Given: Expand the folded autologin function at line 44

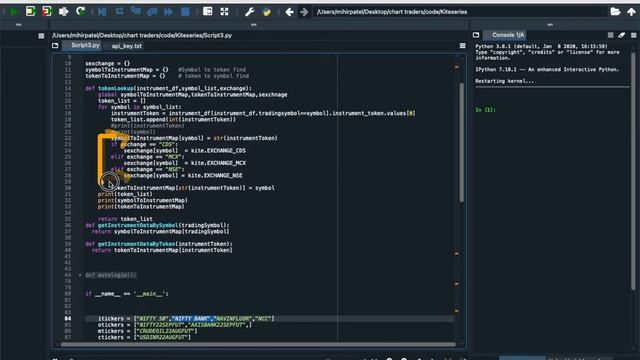Looking at the screenshot, I should coord(80,275).
